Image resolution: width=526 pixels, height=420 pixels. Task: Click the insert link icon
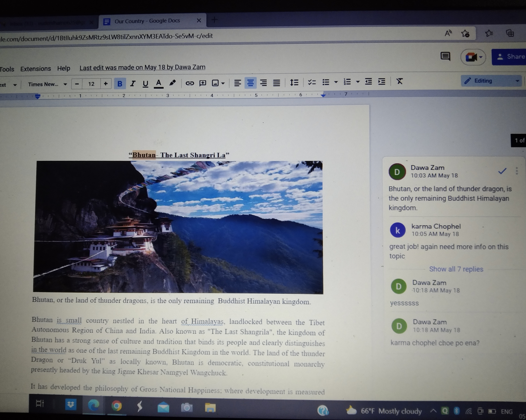click(x=190, y=83)
